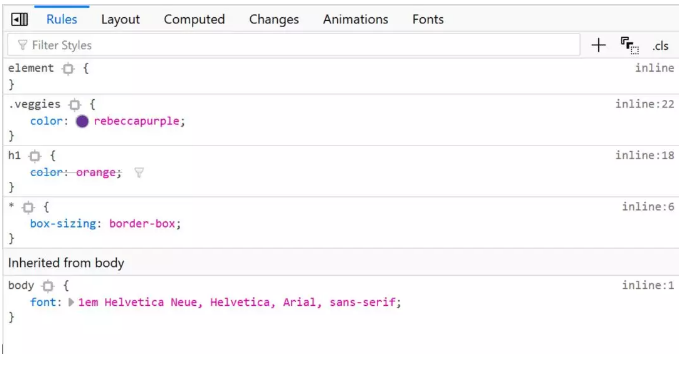The height and width of the screenshot is (376, 690).
Task: Edit color property name in .veggies rule
Action: point(46,121)
